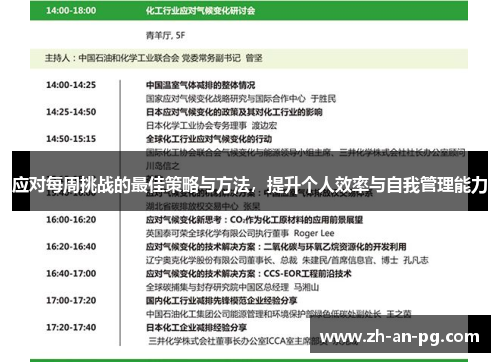Click the speaker line starting "中国石油化工集团公司能源管理"
This screenshot has width=500, height=362.
pos(279,314)
